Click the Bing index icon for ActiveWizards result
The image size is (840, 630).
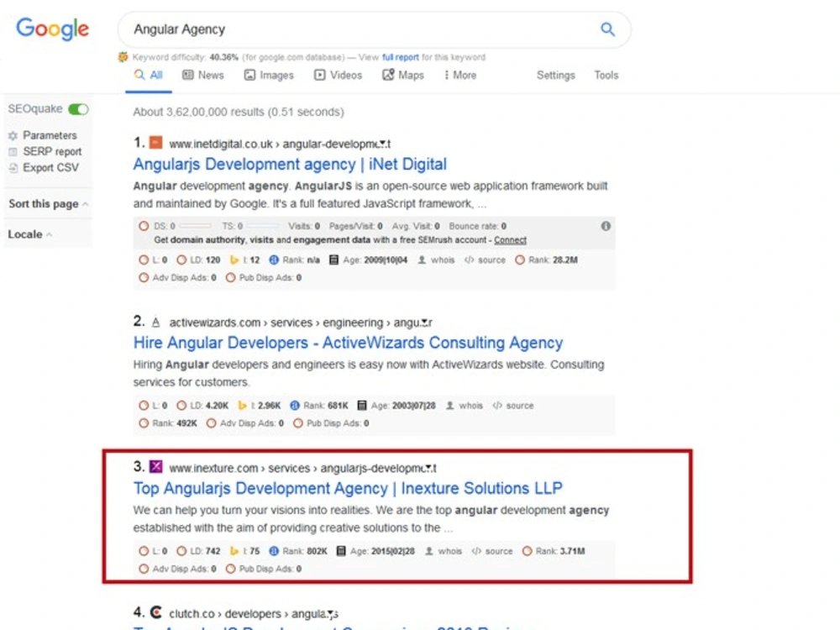[242, 406]
